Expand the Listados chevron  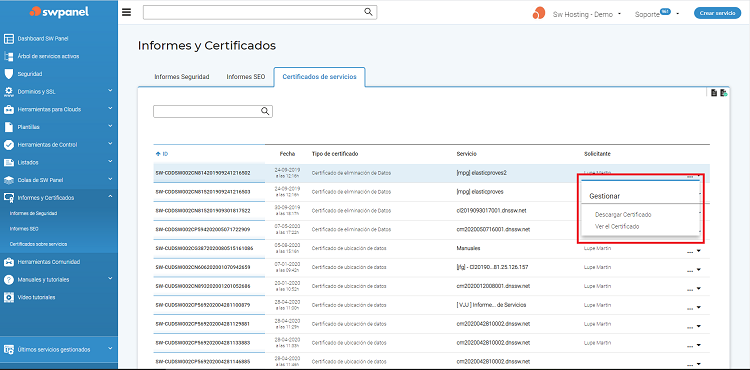pos(110,161)
